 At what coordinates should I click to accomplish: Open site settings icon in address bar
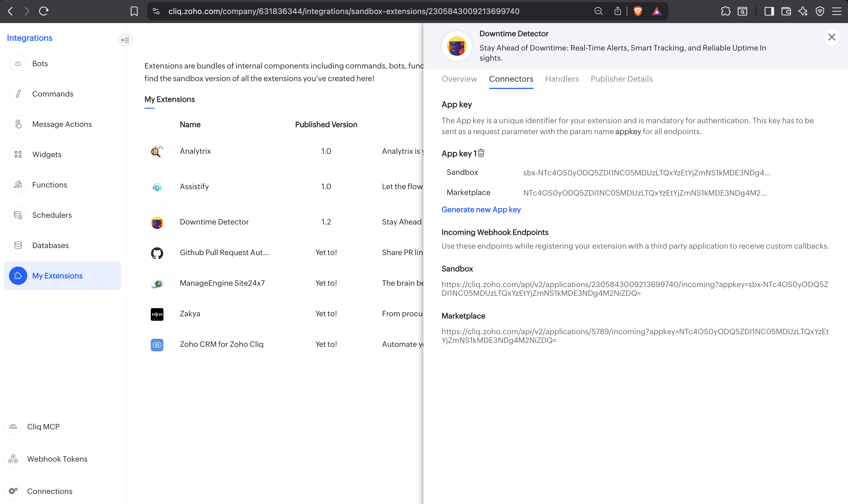156,11
